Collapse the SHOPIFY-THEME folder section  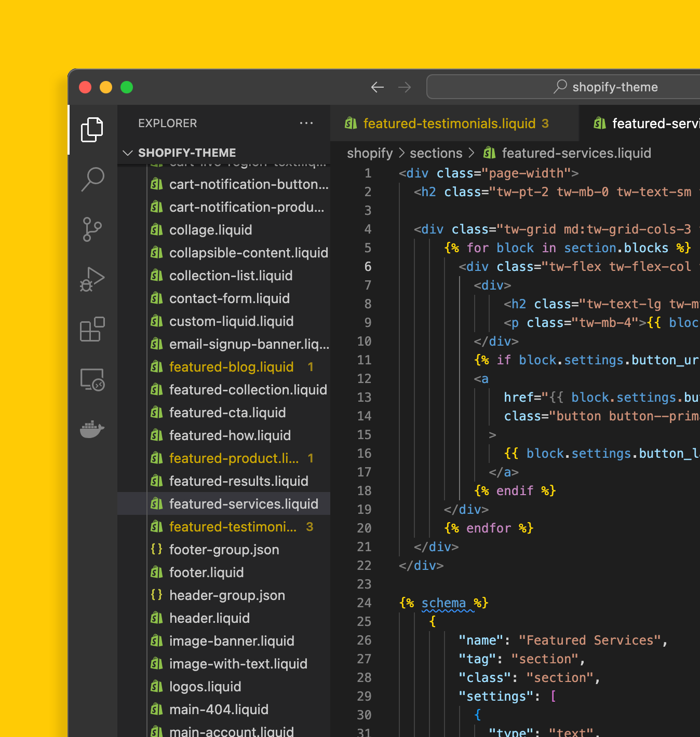pyautogui.click(x=224, y=153)
